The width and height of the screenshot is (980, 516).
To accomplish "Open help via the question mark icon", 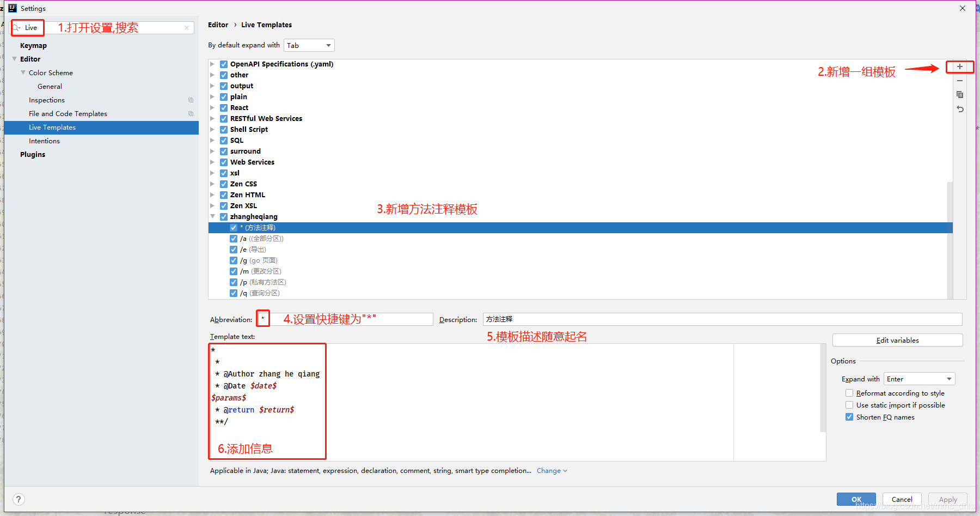I will point(18,499).
